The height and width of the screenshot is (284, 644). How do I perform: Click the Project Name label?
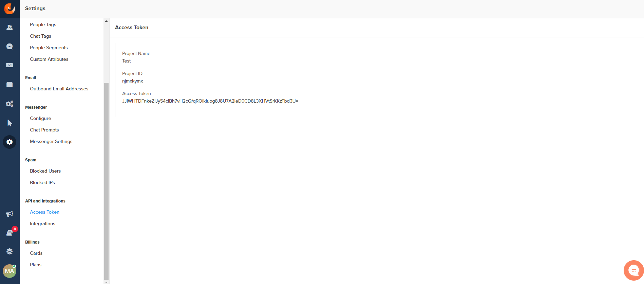[136, 53]
